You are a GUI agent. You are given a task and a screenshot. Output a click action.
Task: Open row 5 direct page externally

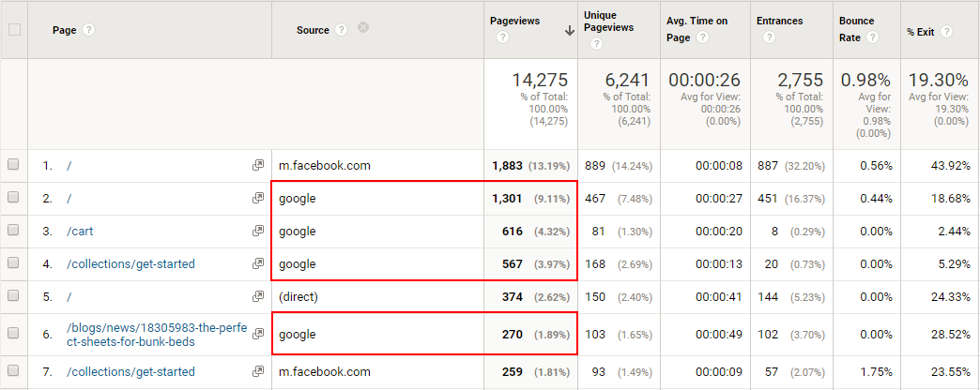point(257,297)
